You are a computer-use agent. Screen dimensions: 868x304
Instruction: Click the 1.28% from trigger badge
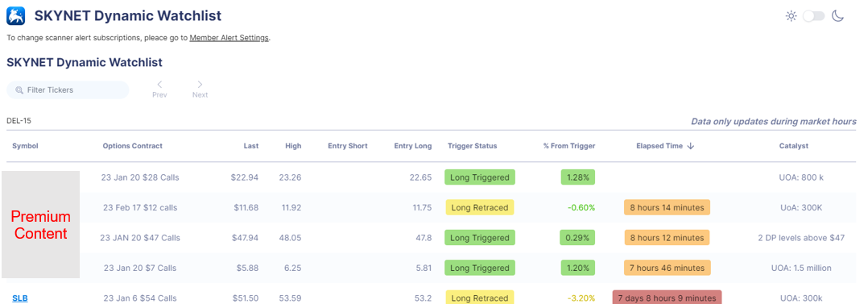click(578, 177)
